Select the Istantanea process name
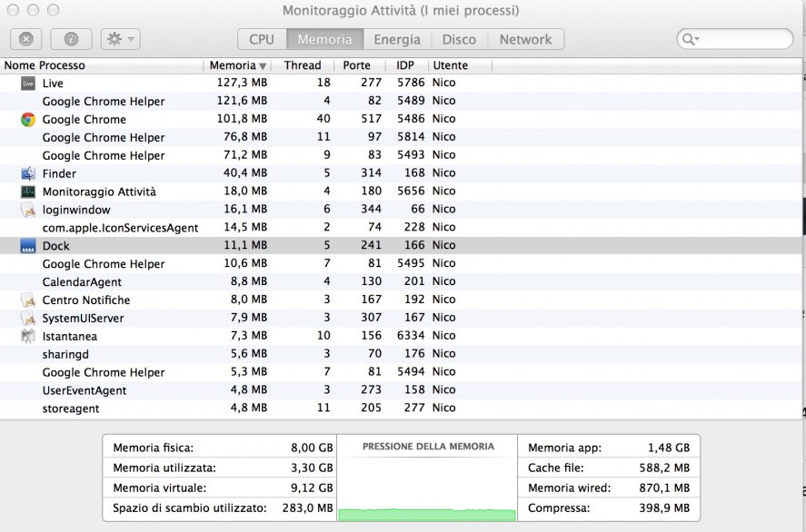The image size is (806, 532). coord(69,336)
